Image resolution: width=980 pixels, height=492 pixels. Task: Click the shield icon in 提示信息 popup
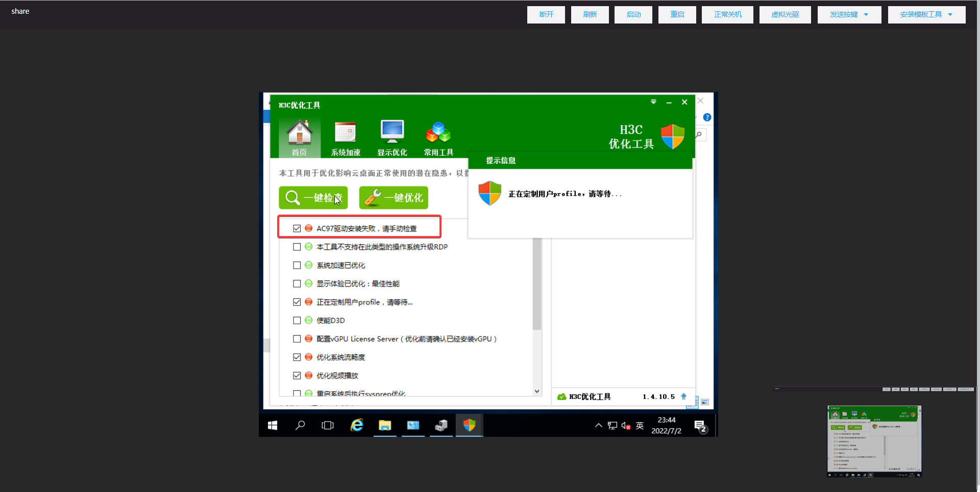click(x=490, y=193)
